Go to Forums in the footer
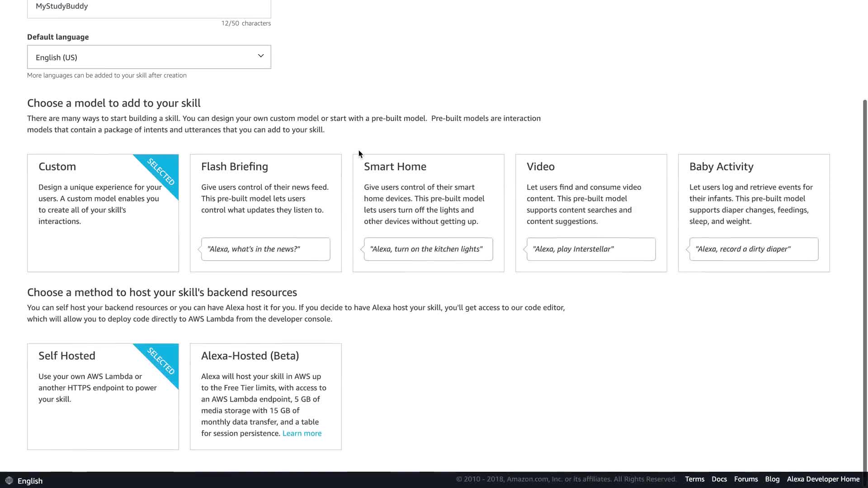Image resolution: width=868 pixels, height=488 pixels. click(745, 479)
